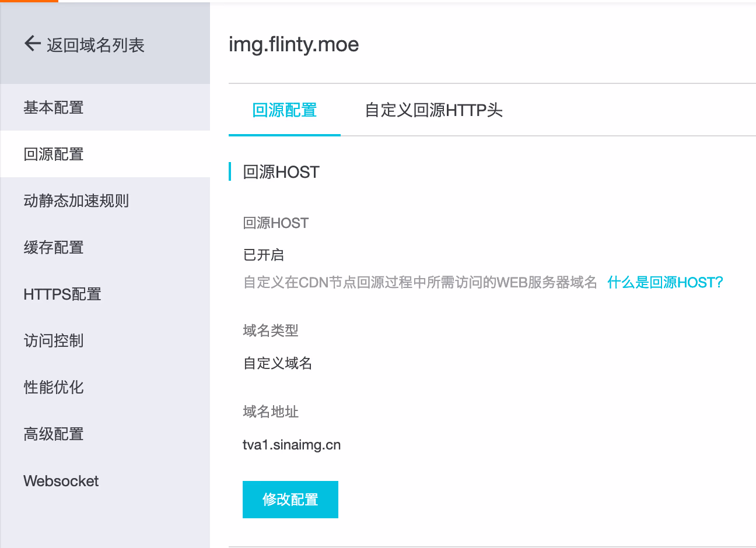This screenshot has width=756, height=548.
Task: Go to the Websocket section
Action: (61, 481)
